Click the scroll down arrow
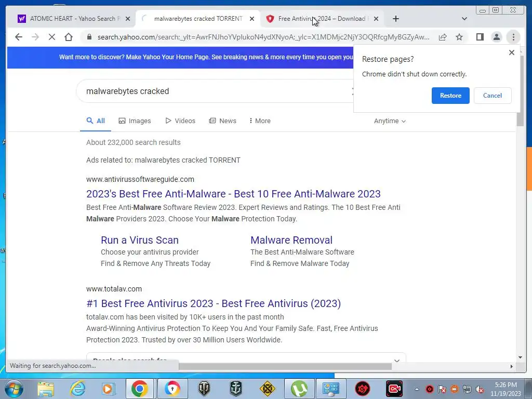Viewport: 532px width, 399px height. pyautogui.click(x=520, y=357)
